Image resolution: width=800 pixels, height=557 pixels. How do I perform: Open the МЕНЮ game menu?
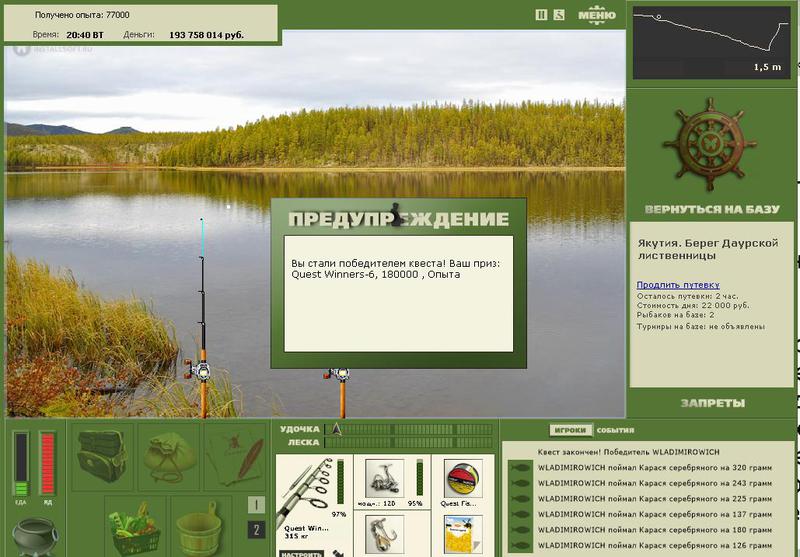[x=597, y=15]
